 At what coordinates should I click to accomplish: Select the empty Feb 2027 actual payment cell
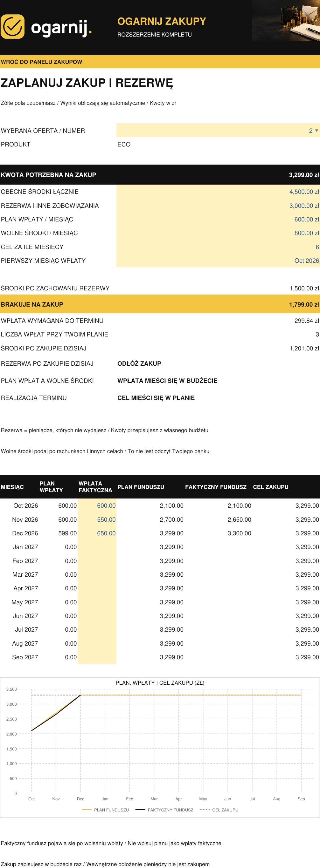97,561
